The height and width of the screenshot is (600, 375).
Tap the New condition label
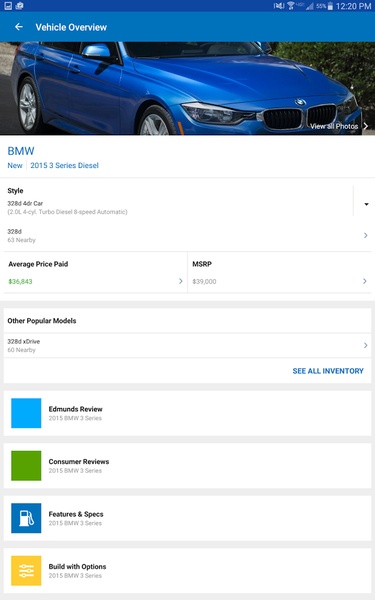[x=15, y=165]
